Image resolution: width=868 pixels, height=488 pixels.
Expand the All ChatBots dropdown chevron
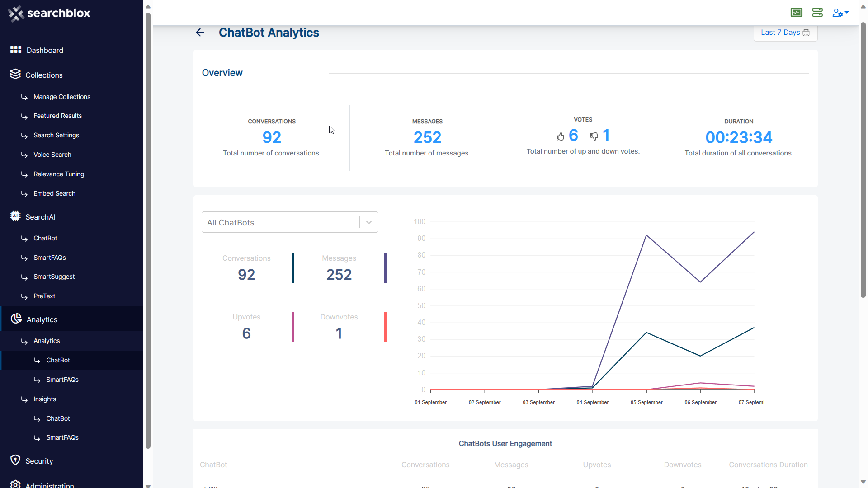coord(369,222)
